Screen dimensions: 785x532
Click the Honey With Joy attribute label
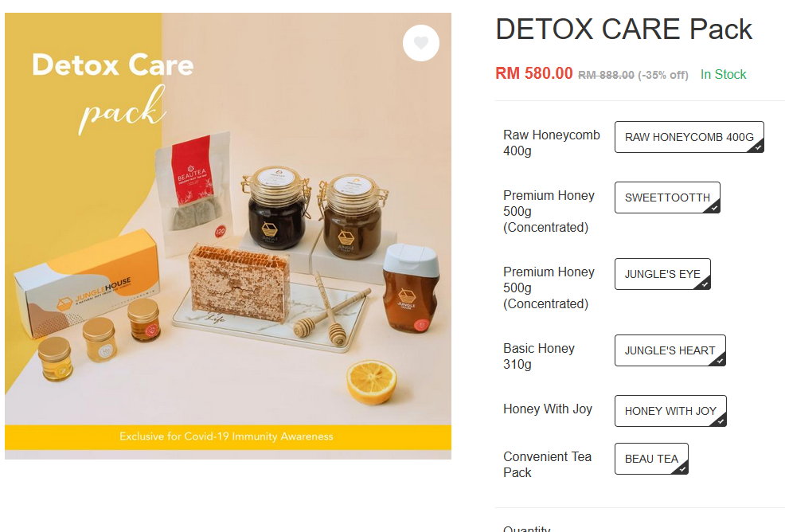pyautogui.click(x=548, y=409)
